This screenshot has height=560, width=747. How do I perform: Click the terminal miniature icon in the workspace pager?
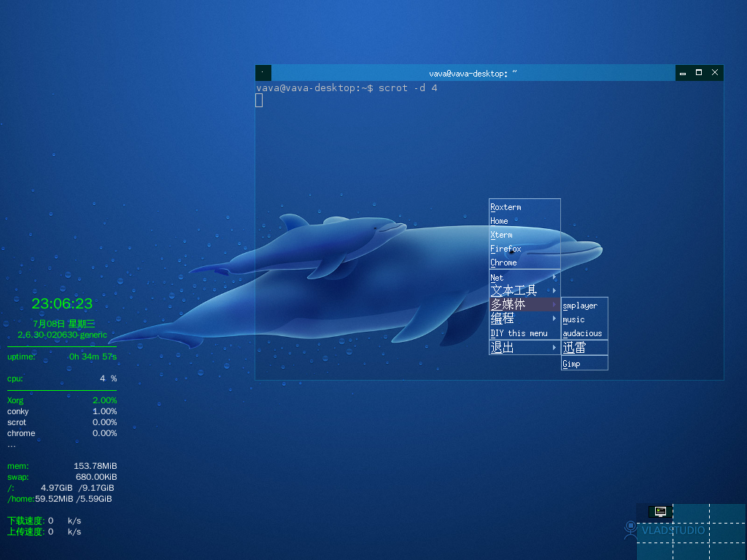660,511
